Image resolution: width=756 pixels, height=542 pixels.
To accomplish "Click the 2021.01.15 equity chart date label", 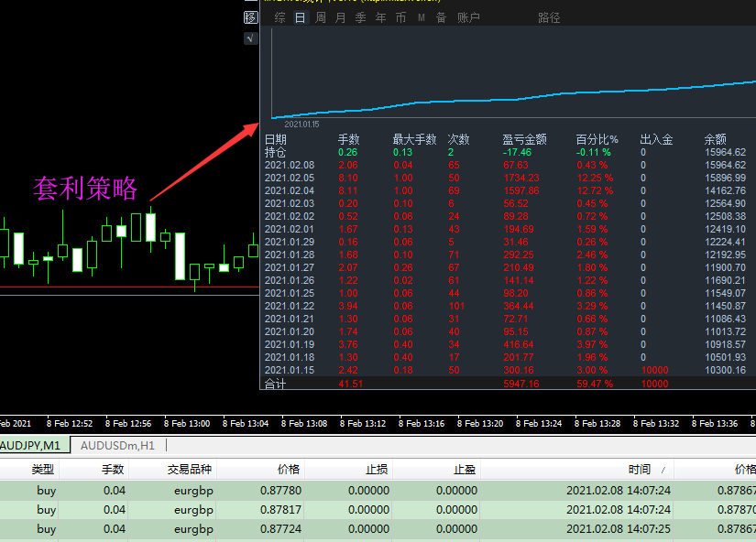I will point(301,125).
